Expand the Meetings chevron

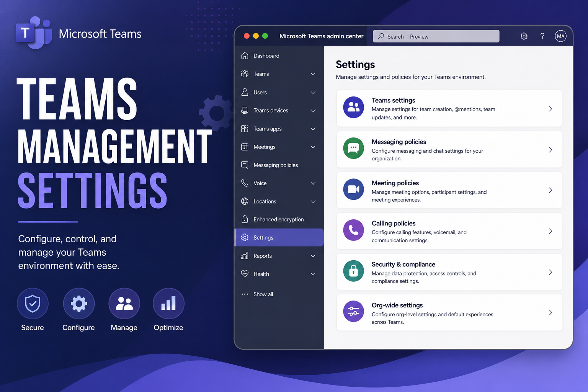(313, 147)
